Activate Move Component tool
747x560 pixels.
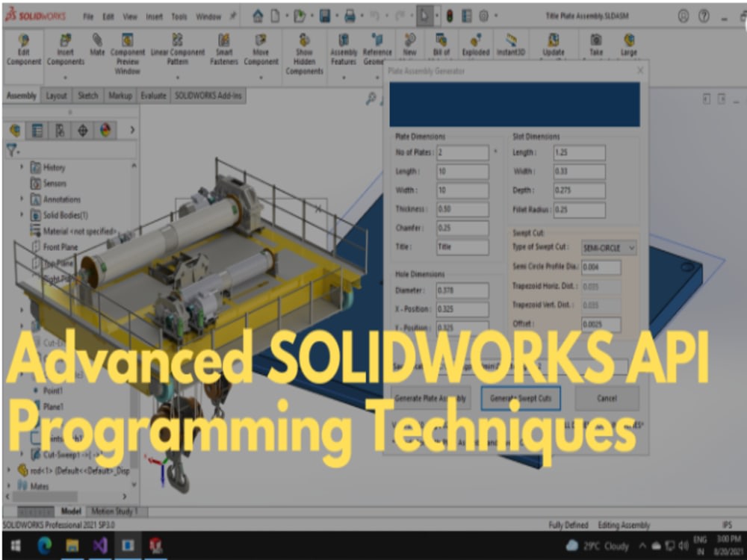[261, 49]
